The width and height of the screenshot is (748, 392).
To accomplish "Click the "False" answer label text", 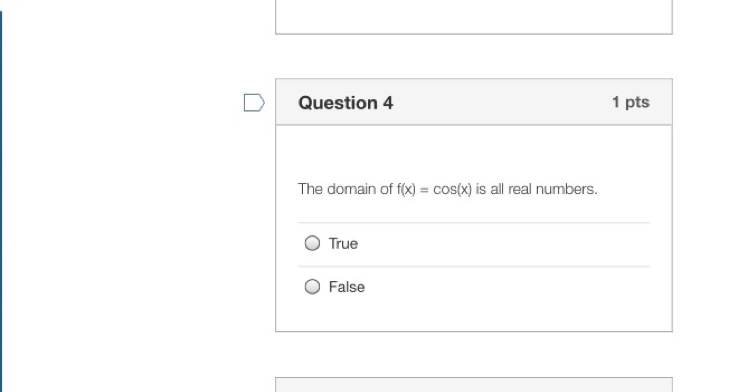I will click(347, 287).
